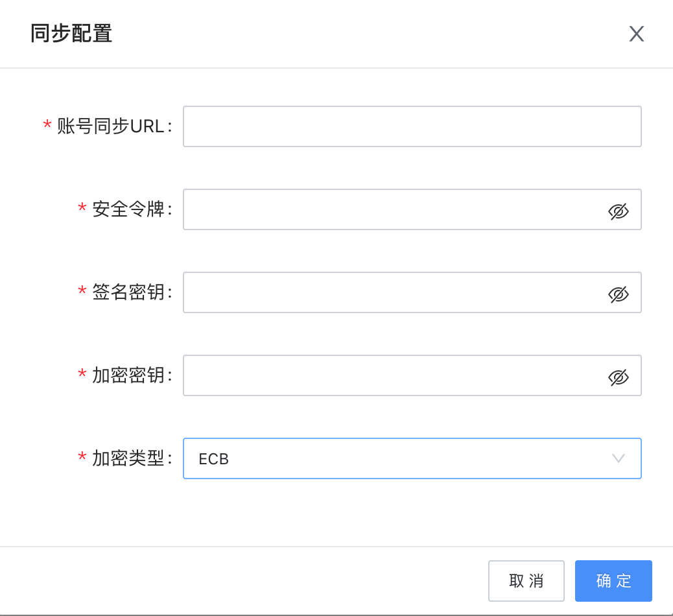Select the 签名密钥 input field
Screen dimensions: 673x616
412,292
